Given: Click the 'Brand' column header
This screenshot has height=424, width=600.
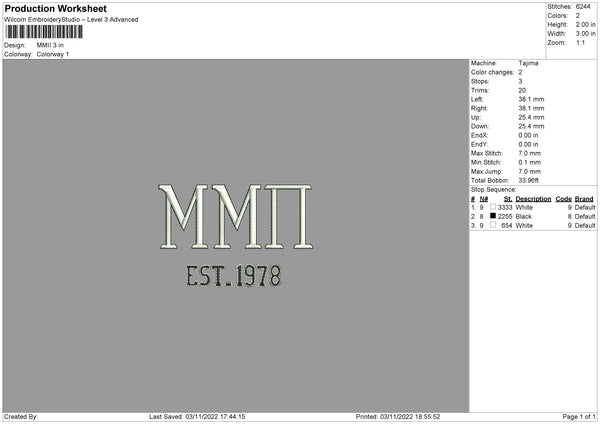Looking at the screenshot, I should (584, 199).
